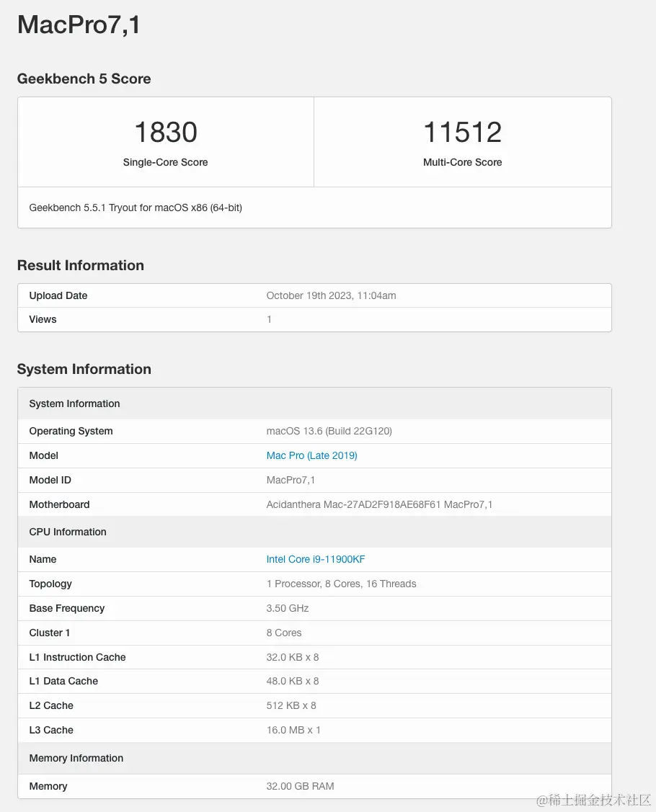656x812 pixels.
Task: Select the MacPro7,1 page title
Action: pyautogui.click(x=79, y=24)
